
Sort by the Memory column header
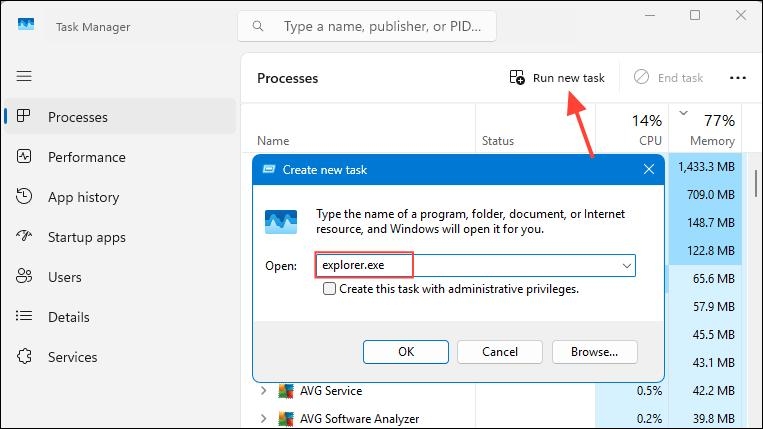pyautogui.click(x=712, y=141)
